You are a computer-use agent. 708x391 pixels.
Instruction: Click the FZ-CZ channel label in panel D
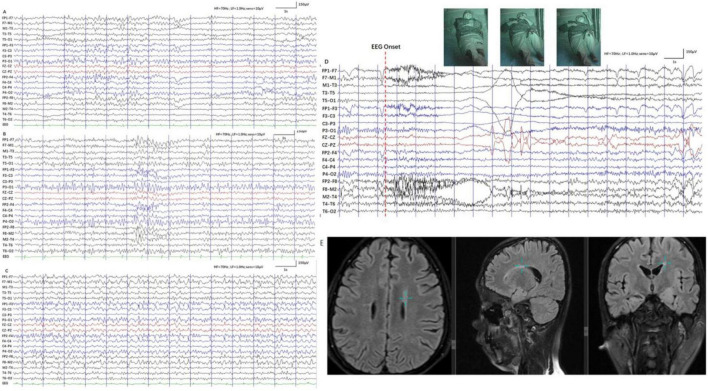329,138
